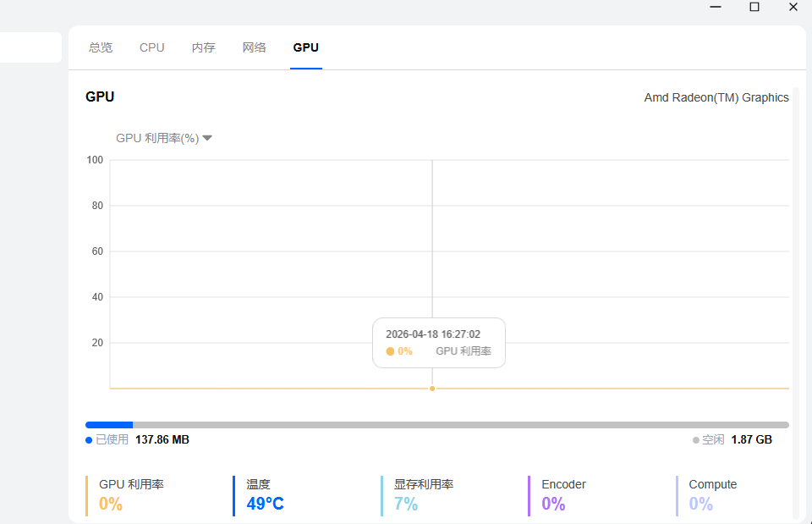The image size is (812, 524).
Task: Open the CPU tab
Action: click(x=151, y=47)
